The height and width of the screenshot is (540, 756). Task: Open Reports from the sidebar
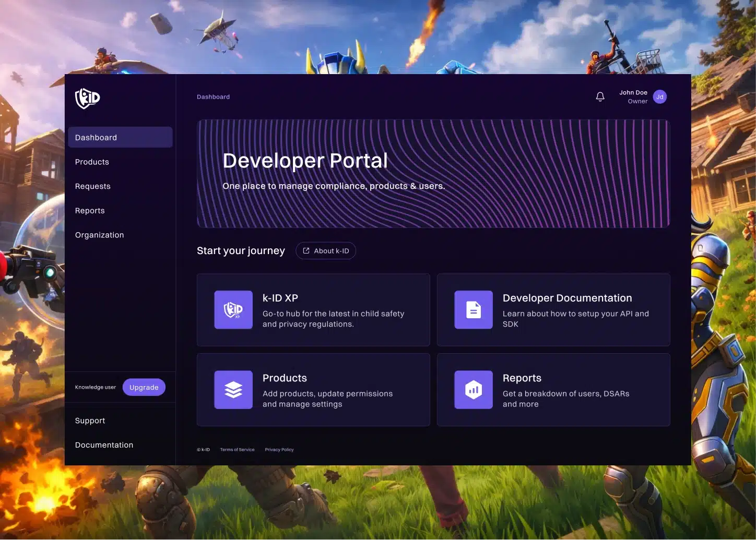coord(90,211)
